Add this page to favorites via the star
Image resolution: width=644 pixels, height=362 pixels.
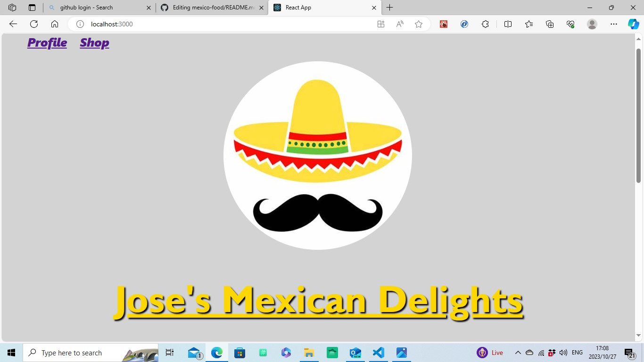418,24
